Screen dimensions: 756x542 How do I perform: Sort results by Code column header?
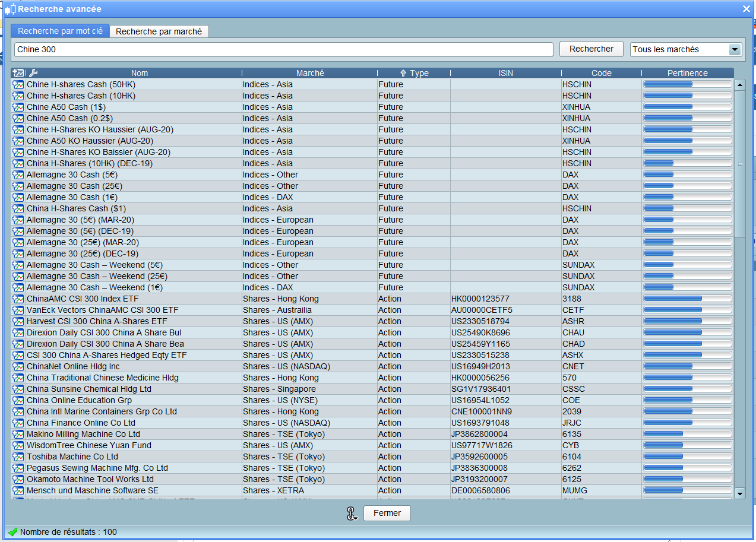click(x=602, y=73)
